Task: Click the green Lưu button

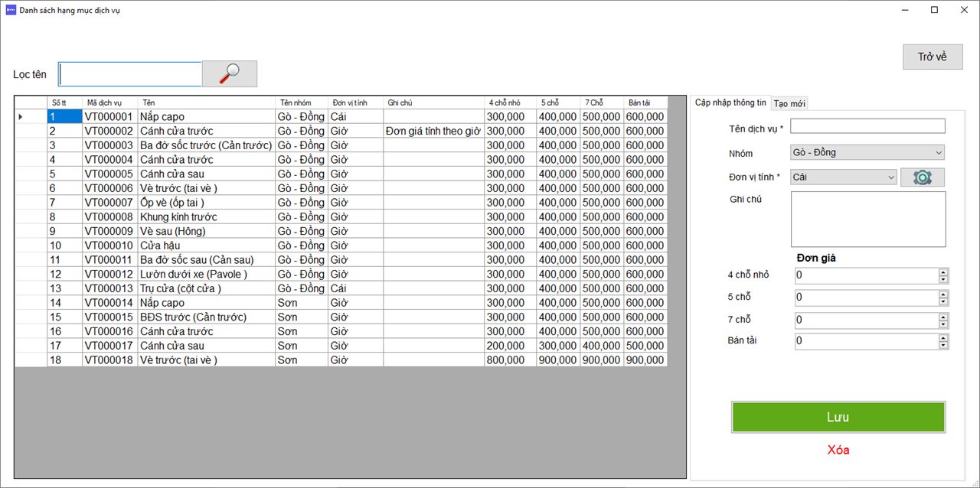Action: [838, 417]
